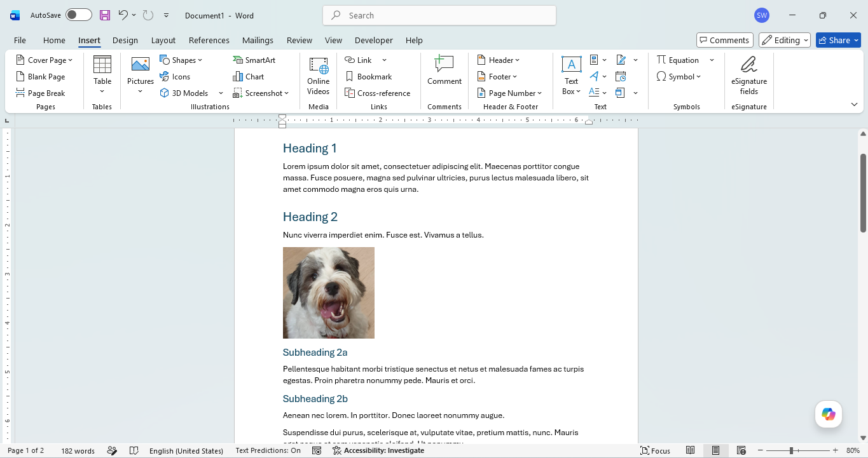Switch to the Layout tab
Image resolution: width=868 pixels, height=458 pixels.
coord(163,40)
